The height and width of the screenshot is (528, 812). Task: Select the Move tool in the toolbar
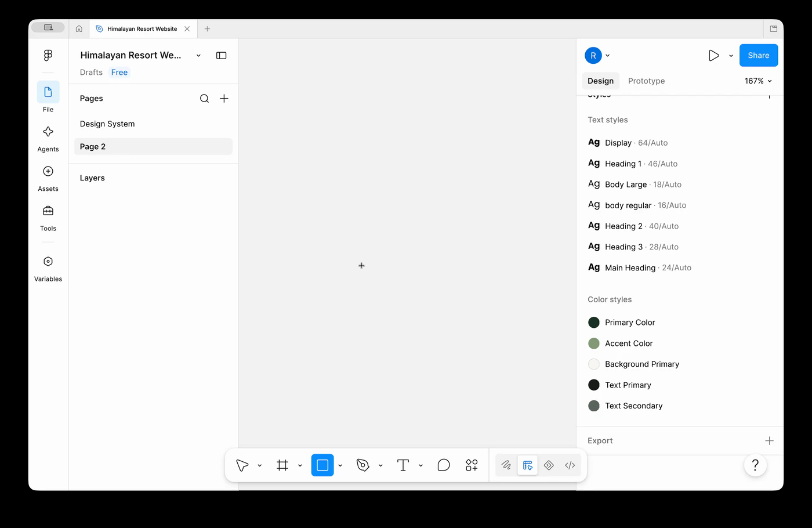[242, 465]
